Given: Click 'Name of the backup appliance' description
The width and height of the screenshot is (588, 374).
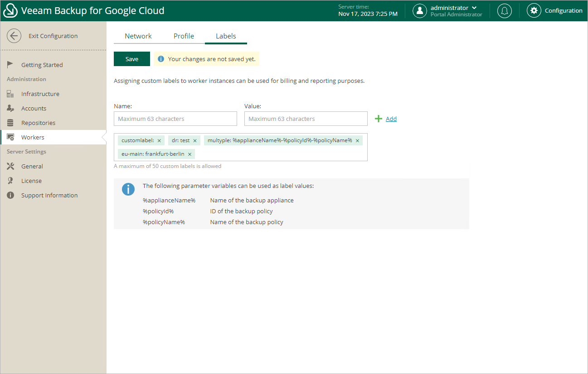Looking at the screenshot, I should point(252,200).
